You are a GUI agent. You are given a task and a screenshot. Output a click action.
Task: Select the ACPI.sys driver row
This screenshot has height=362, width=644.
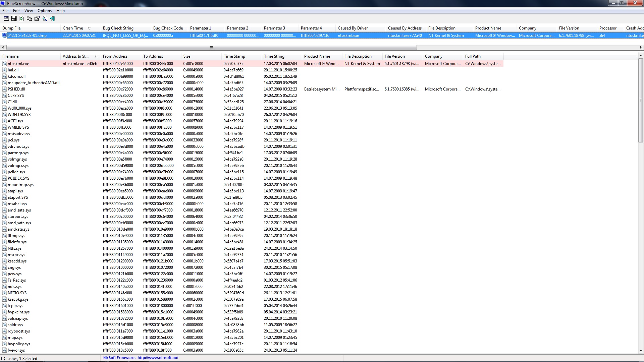(x=252, y=121)
